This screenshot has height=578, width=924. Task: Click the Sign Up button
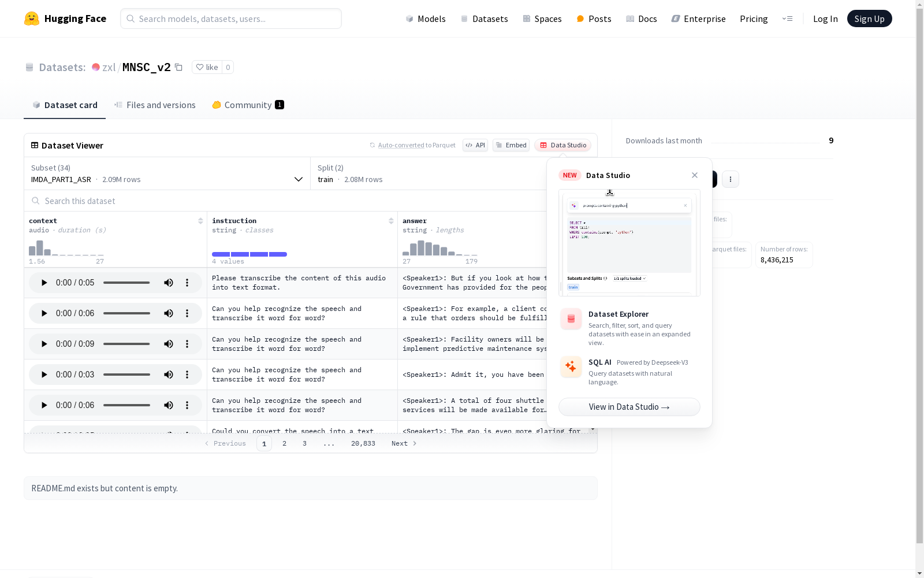coord(869,18)
